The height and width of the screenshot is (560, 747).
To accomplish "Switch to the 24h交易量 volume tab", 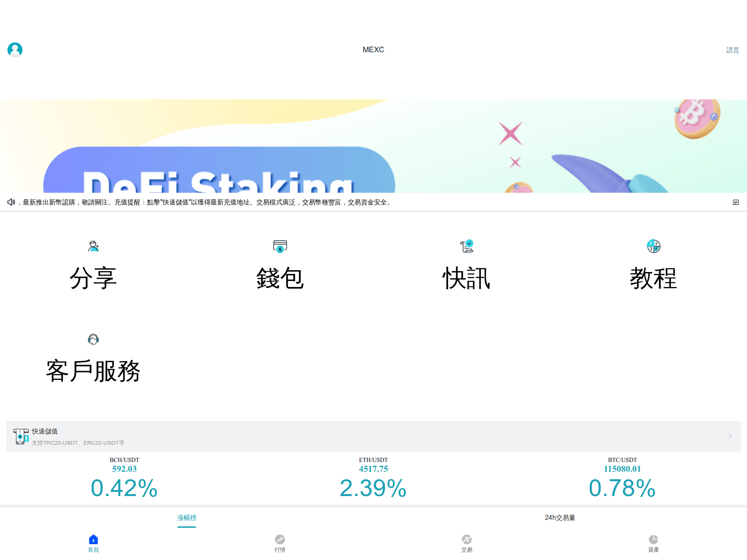I will [x=560, y=518].
